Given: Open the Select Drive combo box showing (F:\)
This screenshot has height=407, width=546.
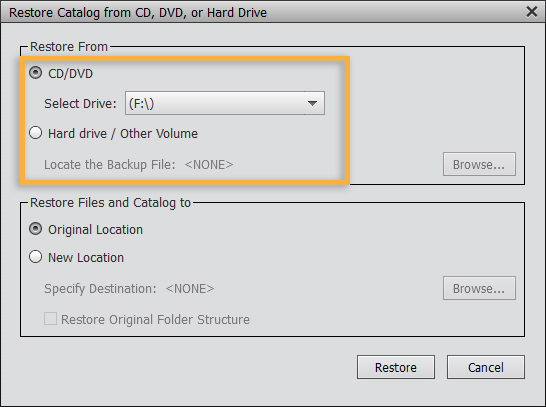Looking at the screenshot, I should 225,103.
